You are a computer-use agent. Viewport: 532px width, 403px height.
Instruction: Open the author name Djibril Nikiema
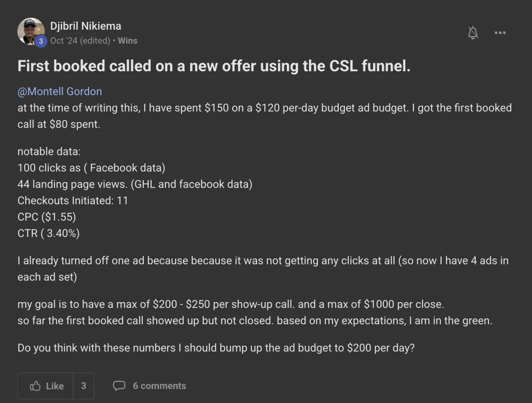(86, 26)
